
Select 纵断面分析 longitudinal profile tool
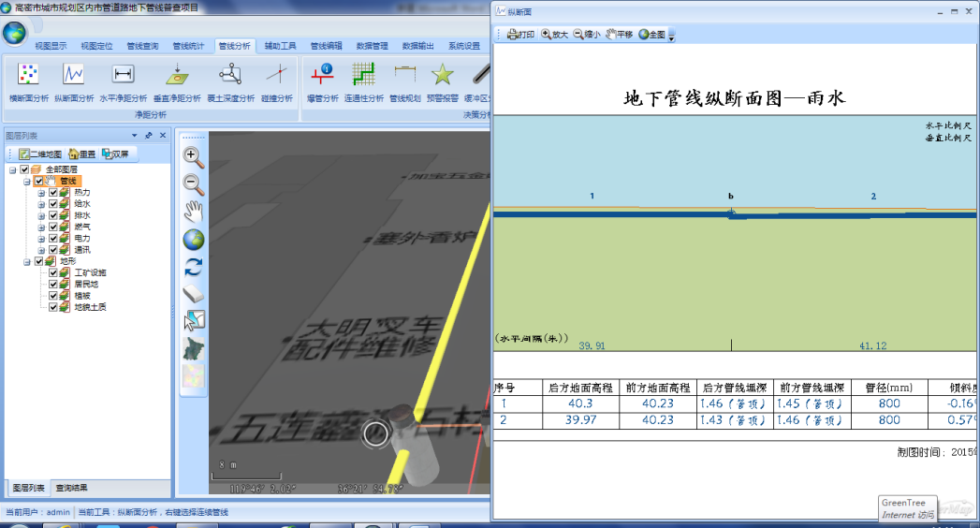click(x=74, y=82)
